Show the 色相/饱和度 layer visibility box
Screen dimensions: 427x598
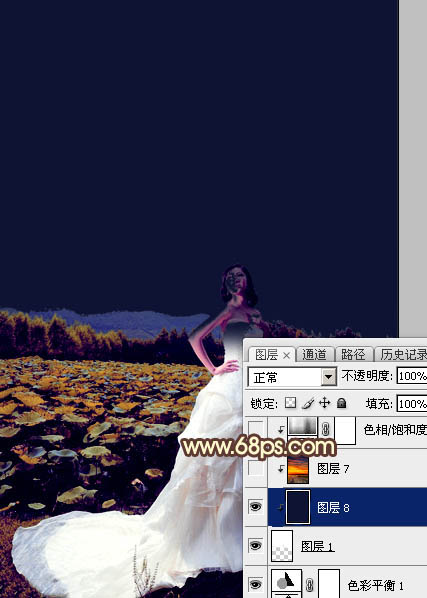pos(255,429)
